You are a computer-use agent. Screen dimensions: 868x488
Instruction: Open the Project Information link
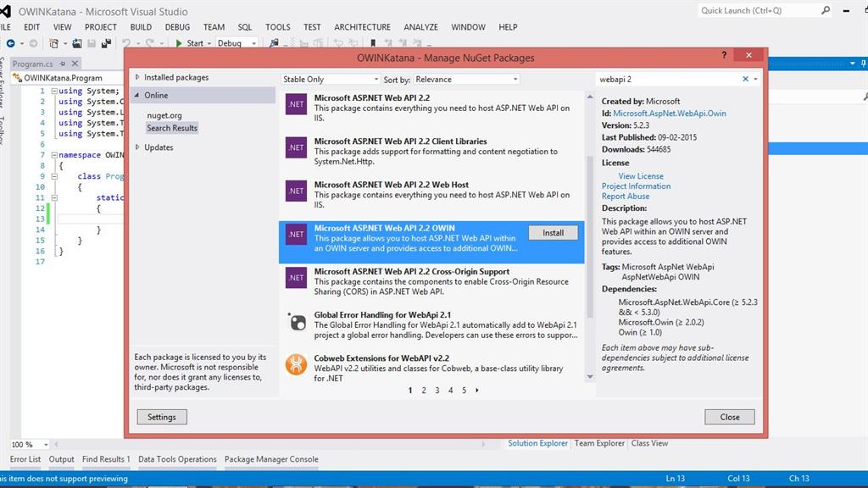(x=636, y=186)
